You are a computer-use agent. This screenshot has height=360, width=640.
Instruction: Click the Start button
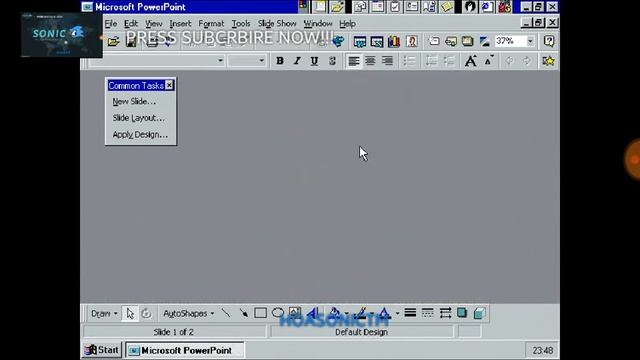coord(102,350)
